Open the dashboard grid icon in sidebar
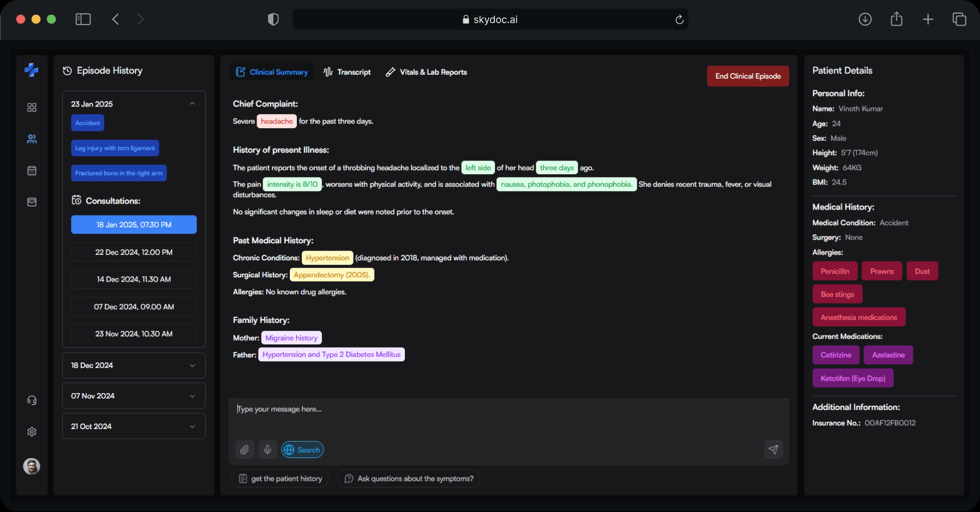This screenshot has height=512, width=980. pyautogui.click(x=32, y=108)
